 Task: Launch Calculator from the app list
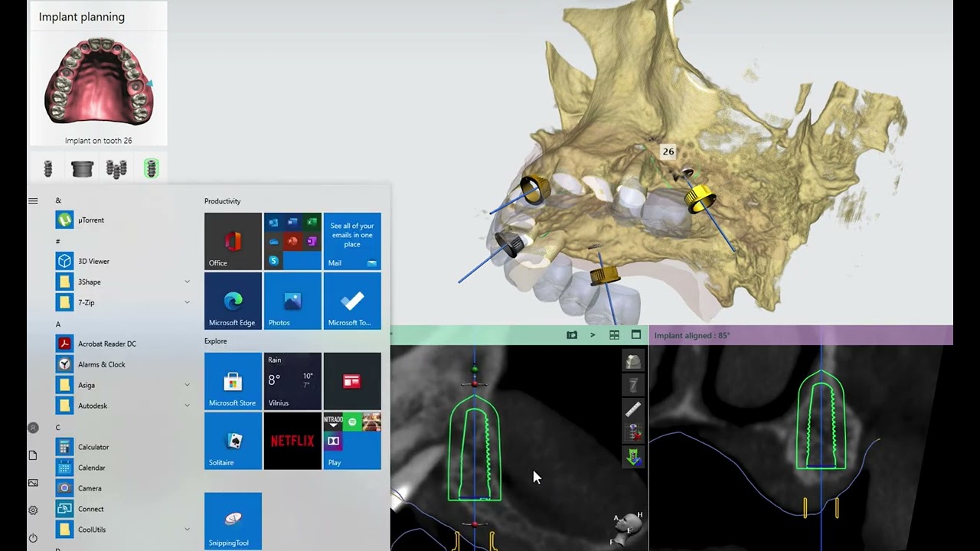point(122,448)
